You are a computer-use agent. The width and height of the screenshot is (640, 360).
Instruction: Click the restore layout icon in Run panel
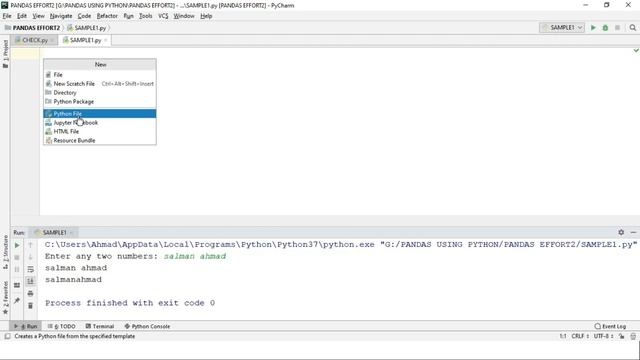17,285
